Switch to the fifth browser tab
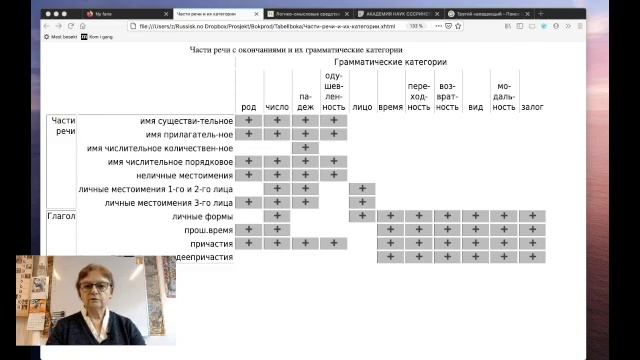 coord(489,14)
